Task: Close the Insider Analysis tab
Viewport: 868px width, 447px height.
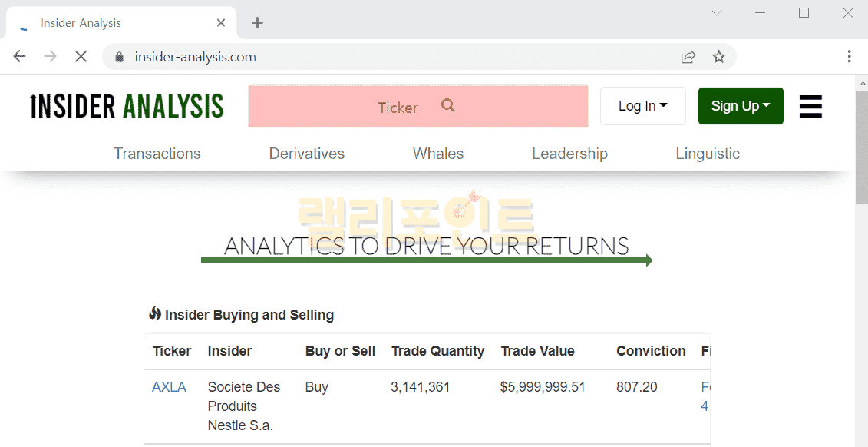Action: [x=221, y=23]
